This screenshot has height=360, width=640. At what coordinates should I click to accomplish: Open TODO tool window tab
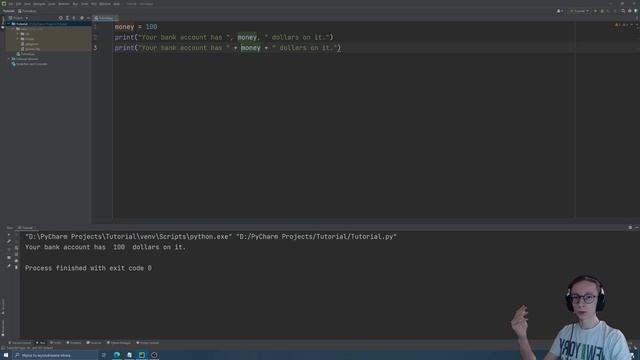[x=55, y=343]
